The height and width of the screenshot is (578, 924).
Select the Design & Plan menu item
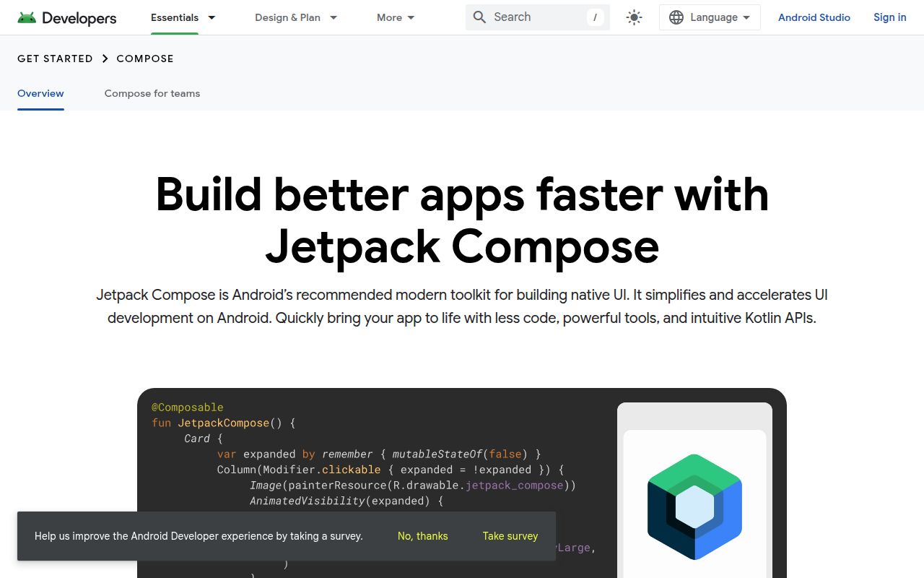[x=287, y=17]
